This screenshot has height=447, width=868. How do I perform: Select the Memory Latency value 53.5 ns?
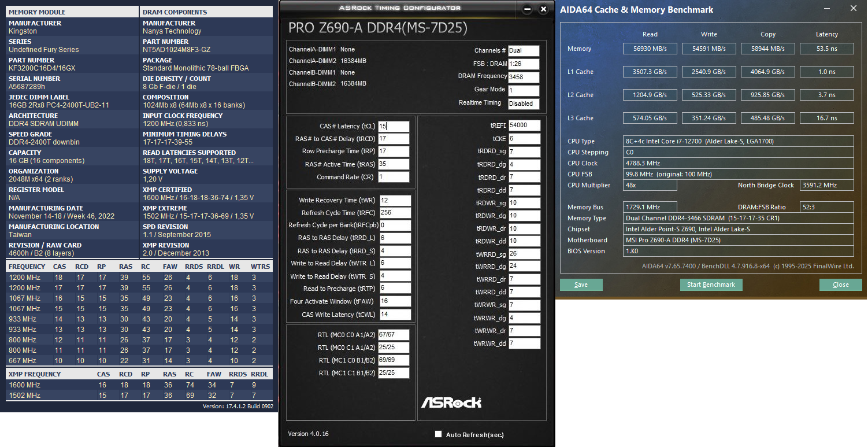click(827, 49)
